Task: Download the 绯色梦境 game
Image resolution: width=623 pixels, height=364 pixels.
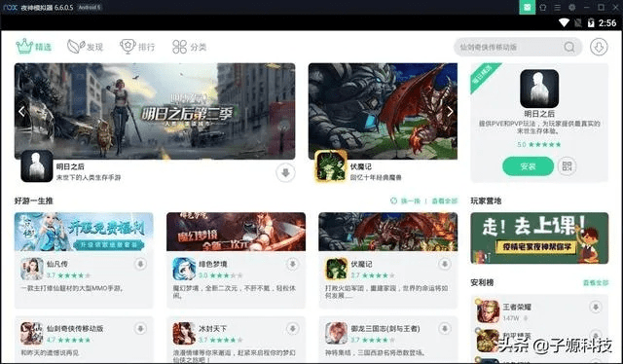Action: pyautogui.click(x=292, y=264)
